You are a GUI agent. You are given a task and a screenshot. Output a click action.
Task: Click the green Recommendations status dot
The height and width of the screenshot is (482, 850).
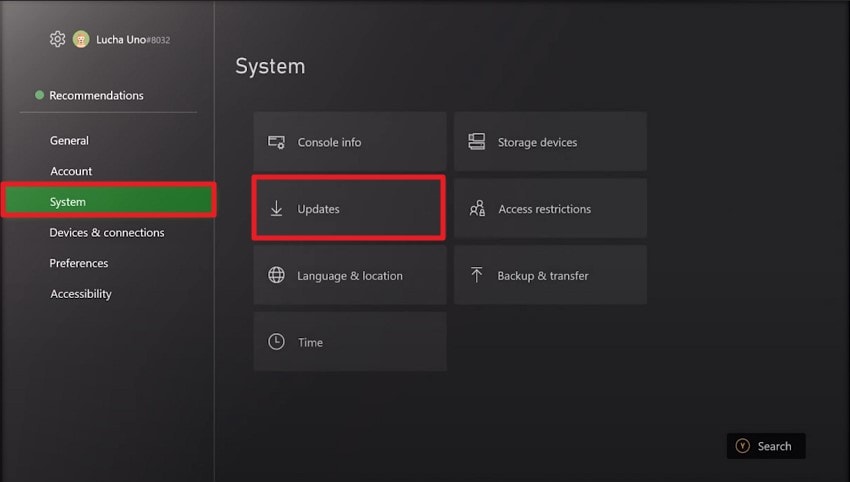tap(39, 95)
